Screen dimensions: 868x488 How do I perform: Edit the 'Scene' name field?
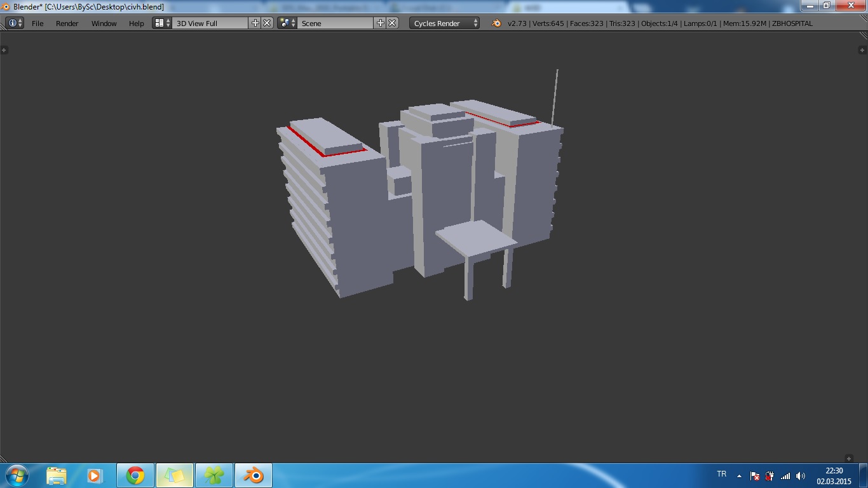click(x=336, y=23)
